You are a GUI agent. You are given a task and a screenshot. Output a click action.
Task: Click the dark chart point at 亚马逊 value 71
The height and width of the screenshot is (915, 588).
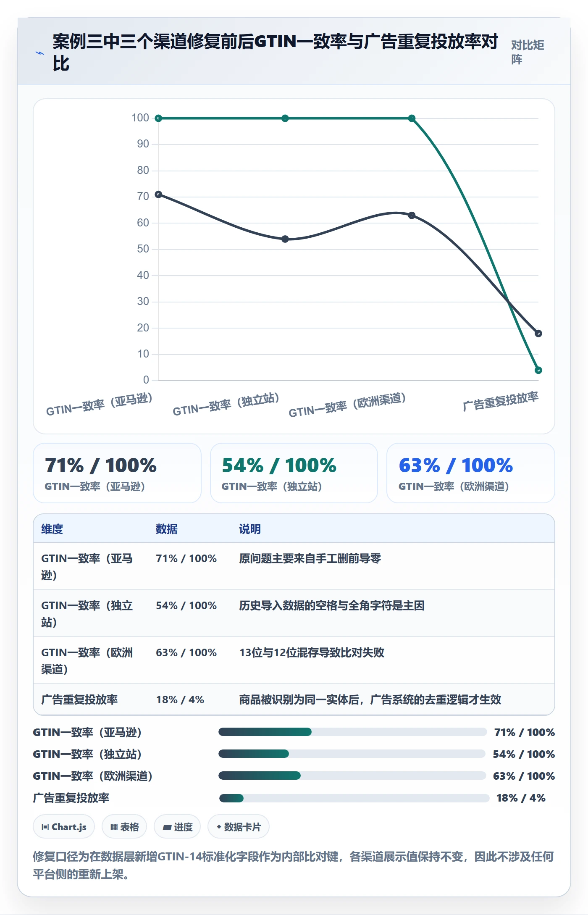pos(158,195)
